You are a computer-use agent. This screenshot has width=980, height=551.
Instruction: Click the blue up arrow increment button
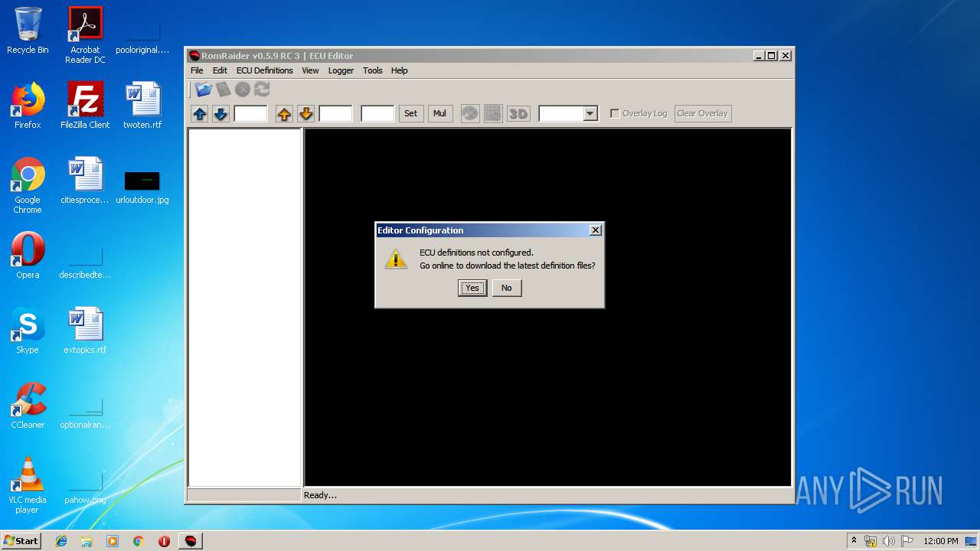point(200,113)
